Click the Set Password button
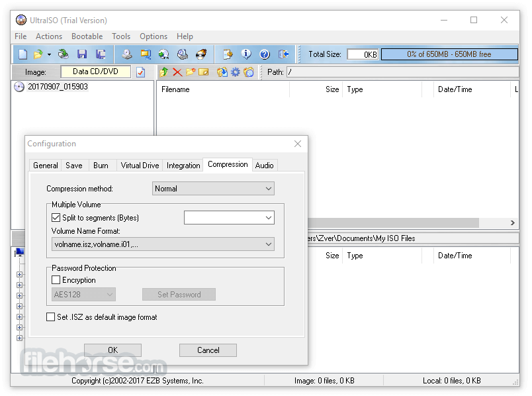This screenshot has height=396, width=532. click(x=179, y=295)
